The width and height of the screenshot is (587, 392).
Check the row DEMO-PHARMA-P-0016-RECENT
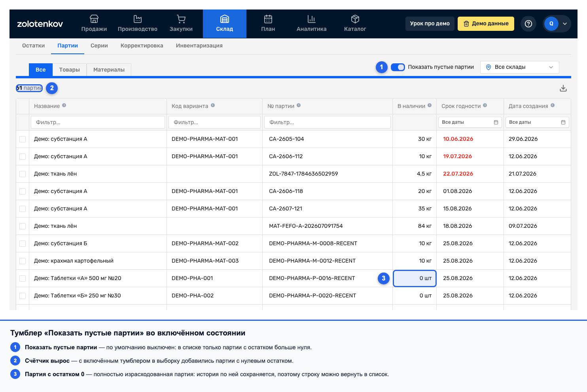coord(23,278)
